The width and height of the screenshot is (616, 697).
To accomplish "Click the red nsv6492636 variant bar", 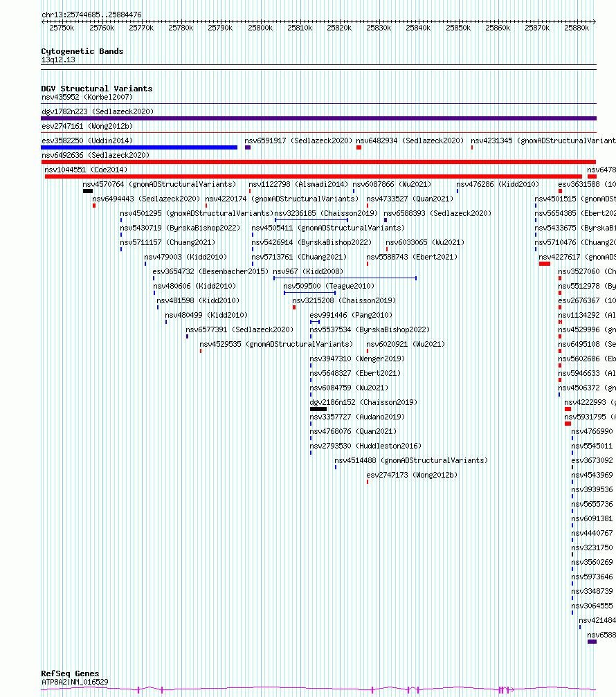I will coord(318,162).
